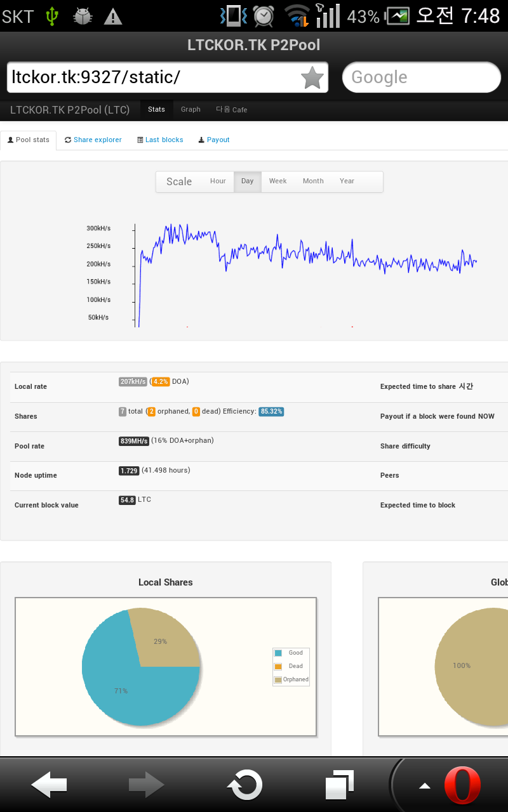Focus the Google search field
Screen dimensions: 508x812
[422, 77]
